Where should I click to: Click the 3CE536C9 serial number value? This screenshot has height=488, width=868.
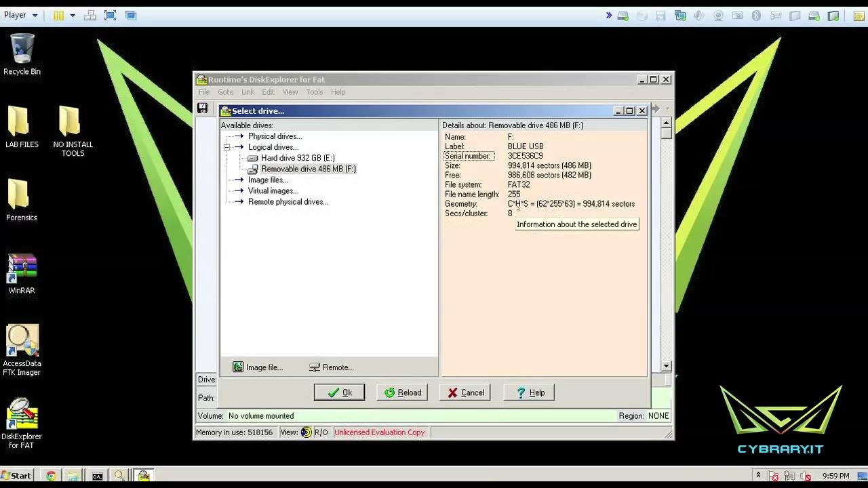525,156
